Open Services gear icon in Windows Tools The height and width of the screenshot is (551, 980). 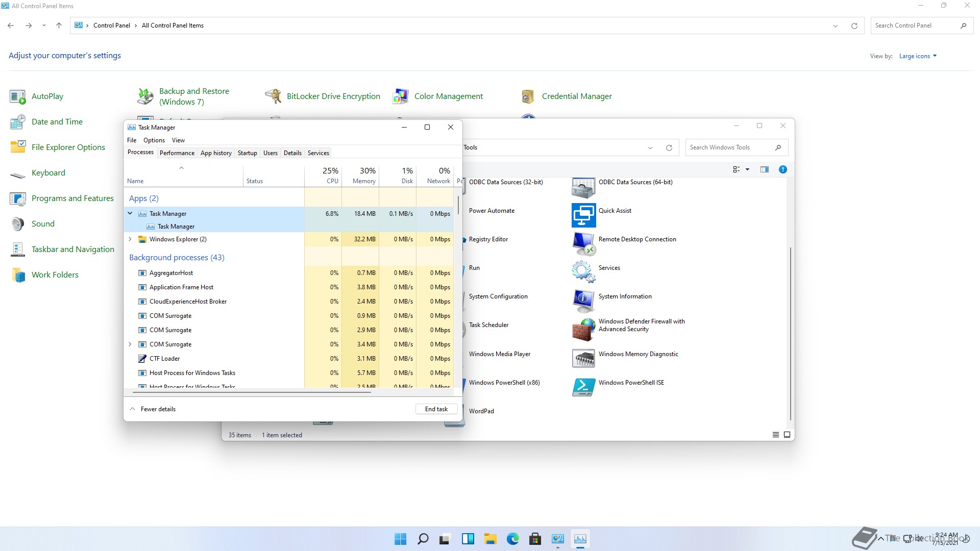(583, 272)
